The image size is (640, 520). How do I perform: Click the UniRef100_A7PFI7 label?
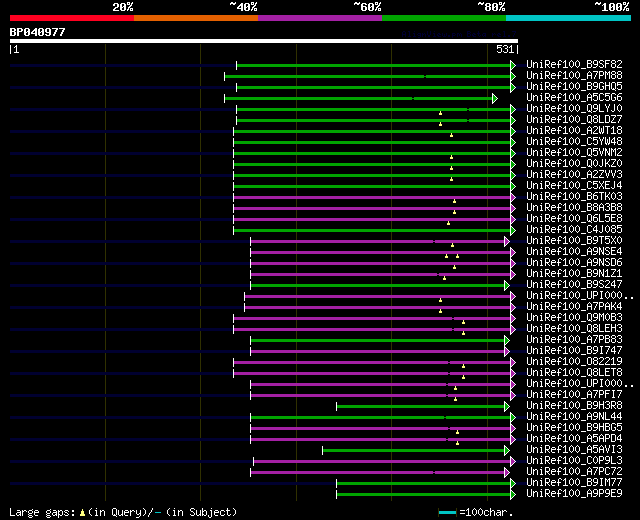tap(574, 395)
